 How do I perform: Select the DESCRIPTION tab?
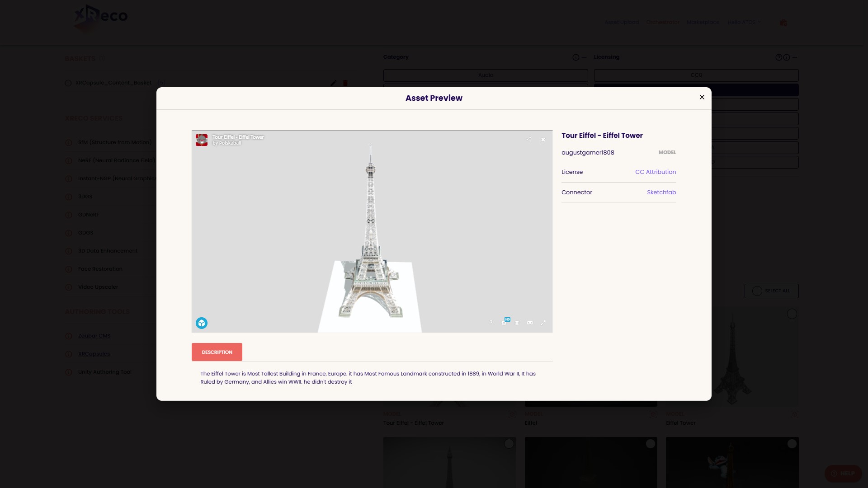coord(217,352)
